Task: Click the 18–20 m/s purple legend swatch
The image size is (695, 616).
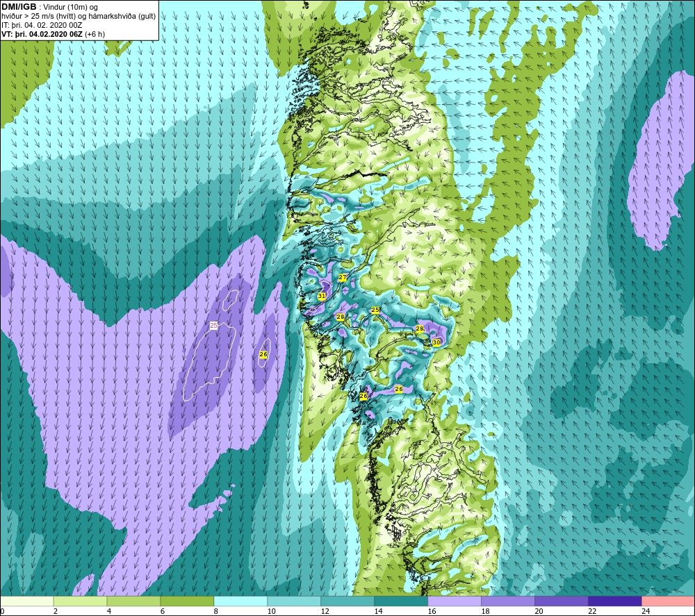Action: click(508, 601)
